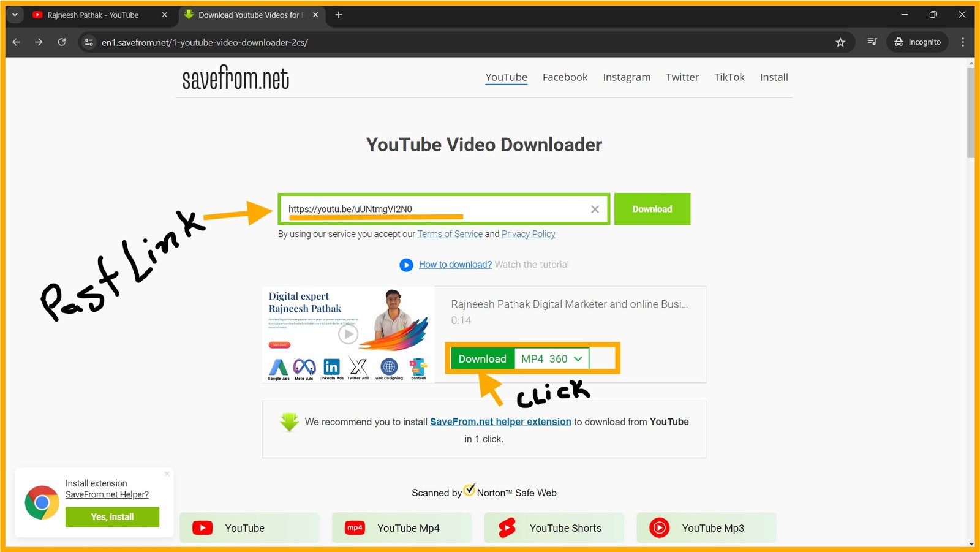The image size is (980, 552).
Task: Click the address bar URL text
Action: tap(205, 42)
